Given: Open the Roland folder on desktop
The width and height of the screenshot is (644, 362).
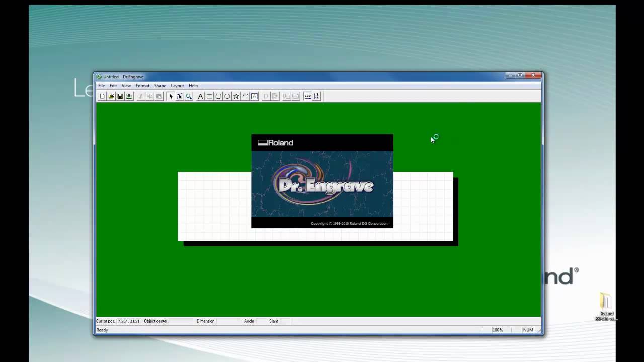Looking at the screenshot, I should click(x=605, y=307).
